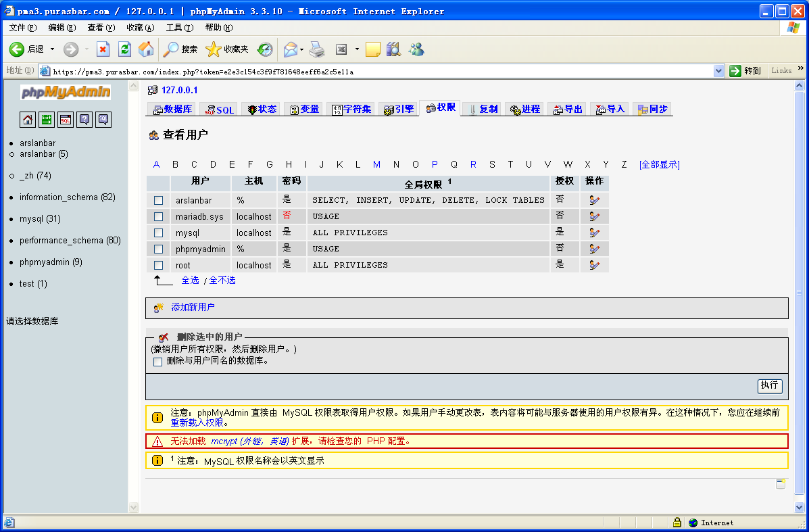Edit privileges icon for user mysql
The width and height of the screenshot is (809, 532).
[594, 233]
